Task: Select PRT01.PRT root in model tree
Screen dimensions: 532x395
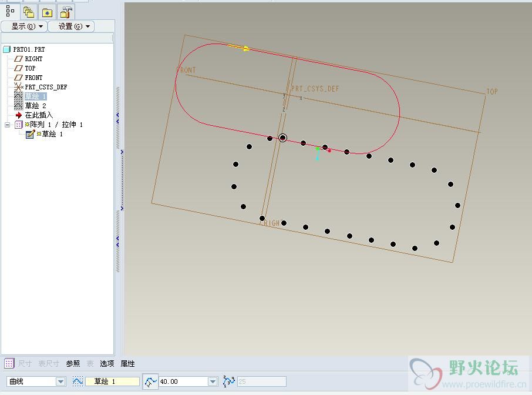Action: [x=29, y=49]
